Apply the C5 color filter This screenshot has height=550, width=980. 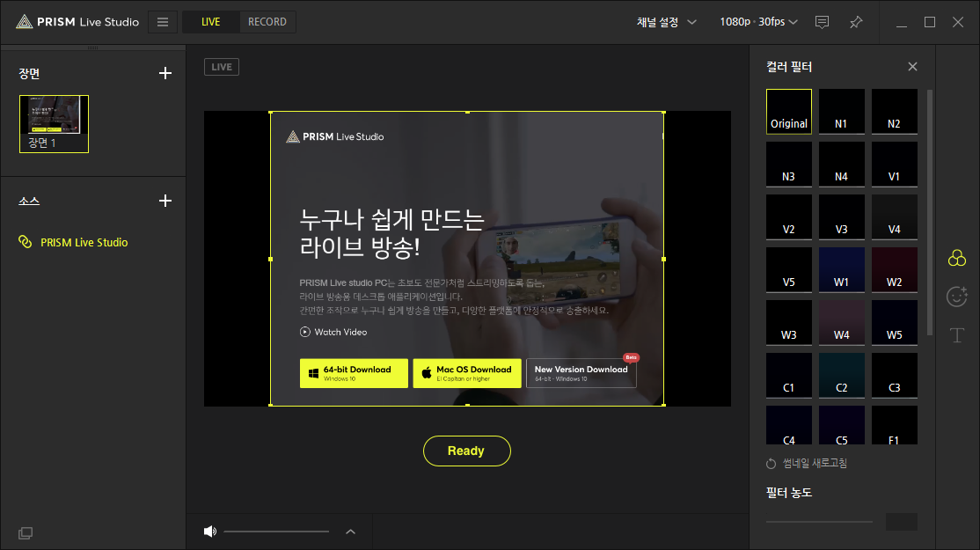[x=841, y=425]
